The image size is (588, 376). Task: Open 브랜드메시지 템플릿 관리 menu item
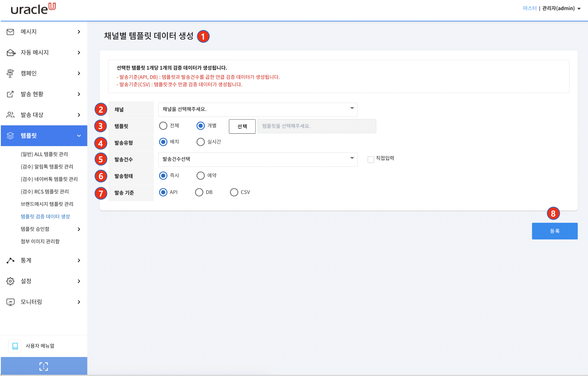(47, 204)
